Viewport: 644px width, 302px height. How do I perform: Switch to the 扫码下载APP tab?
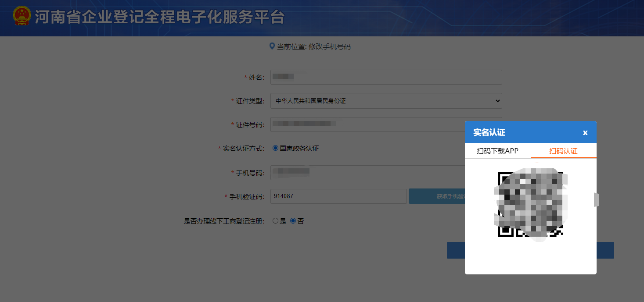coord(498,151)
